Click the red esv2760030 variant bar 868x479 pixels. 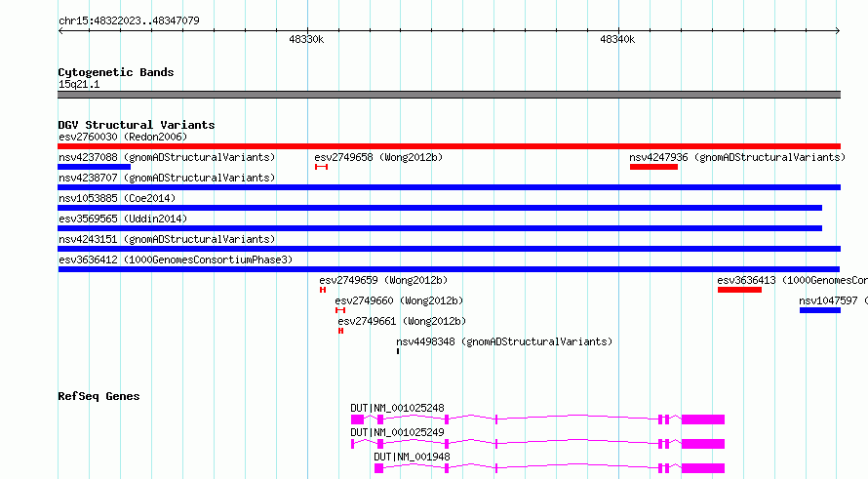click(449, 146)
